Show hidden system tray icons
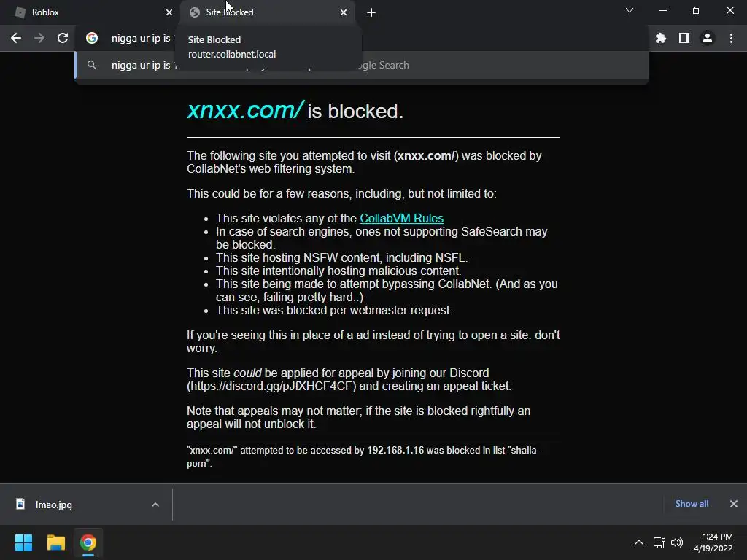This screenshot has height=560, width=747. 639,542
